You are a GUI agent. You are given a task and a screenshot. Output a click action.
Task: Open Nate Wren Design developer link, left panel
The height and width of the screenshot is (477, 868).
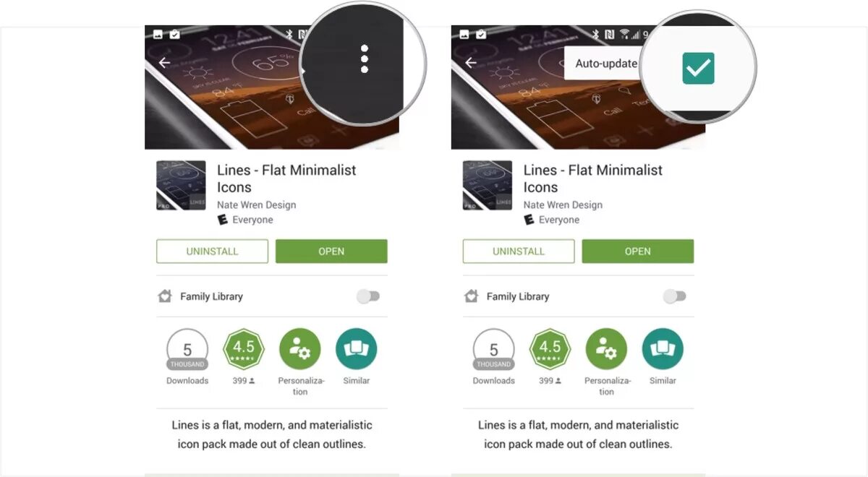[x=257, y=205]
